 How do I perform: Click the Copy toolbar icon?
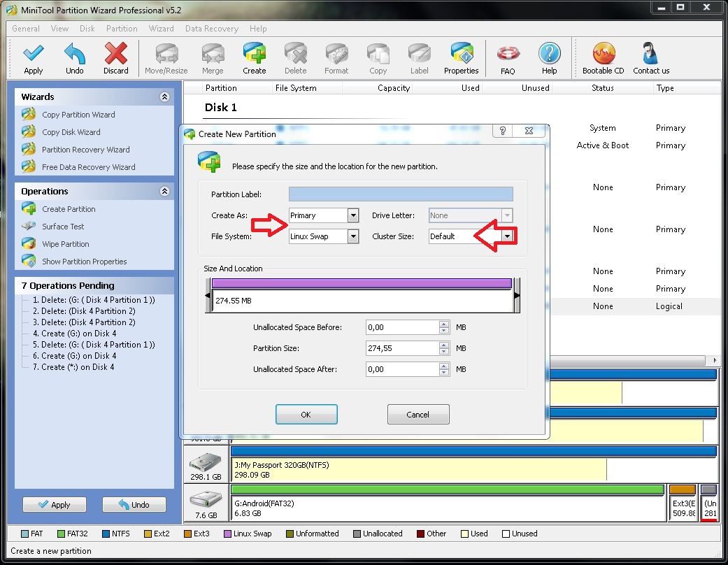pyautogui.click(x=378, y=53)
